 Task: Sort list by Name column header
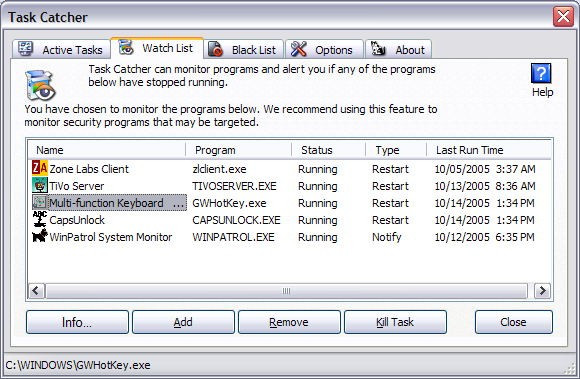[x=107, y=150]
